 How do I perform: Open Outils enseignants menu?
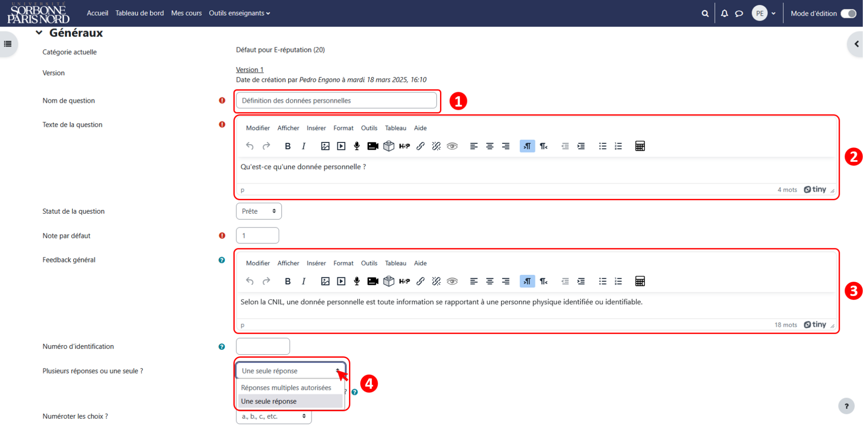[x=240, y=13]
